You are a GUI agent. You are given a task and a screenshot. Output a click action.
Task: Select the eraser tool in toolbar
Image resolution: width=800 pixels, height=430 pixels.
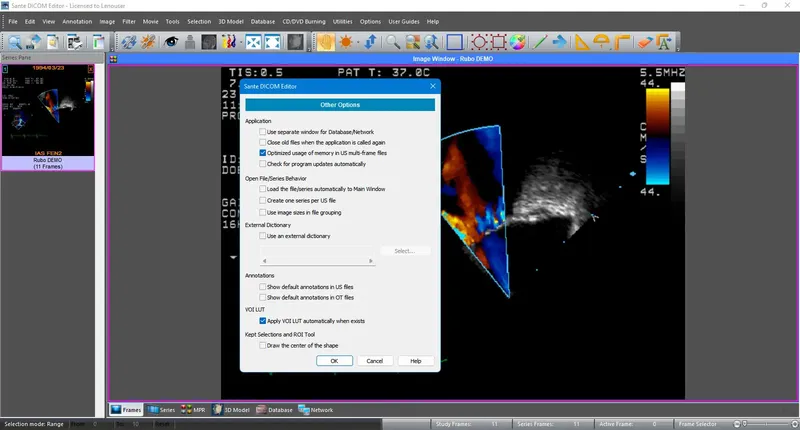click(x=644, y=42)
